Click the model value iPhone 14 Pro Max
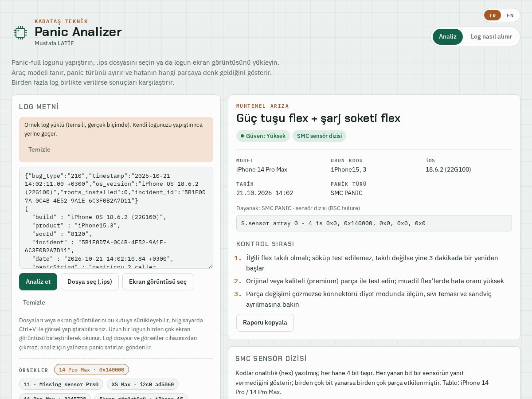 tap(262, 169)
